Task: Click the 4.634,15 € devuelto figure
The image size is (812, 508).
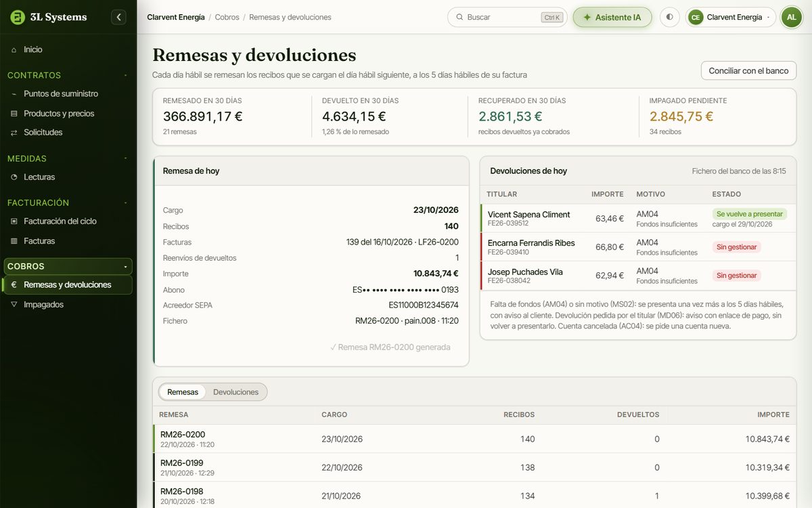Action: 354,116
